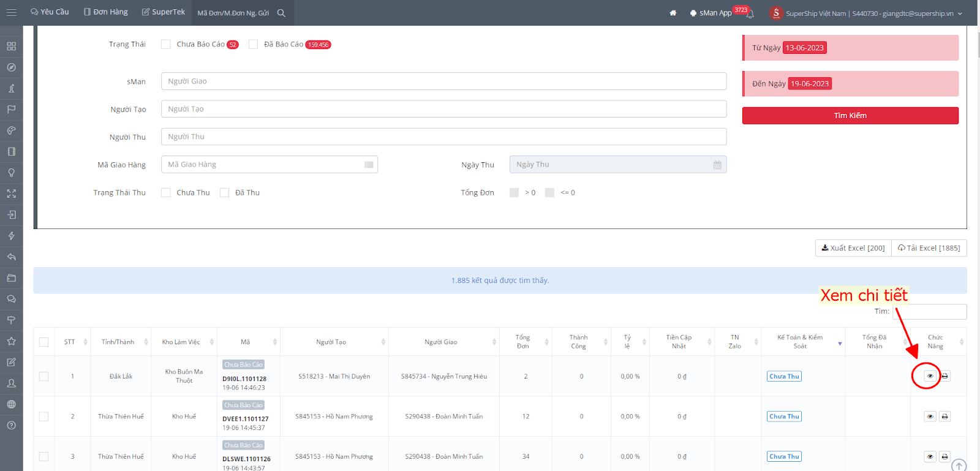Focus the Người Thu input field
Viewport: 980px width, 471px height.
coord(443,137)
